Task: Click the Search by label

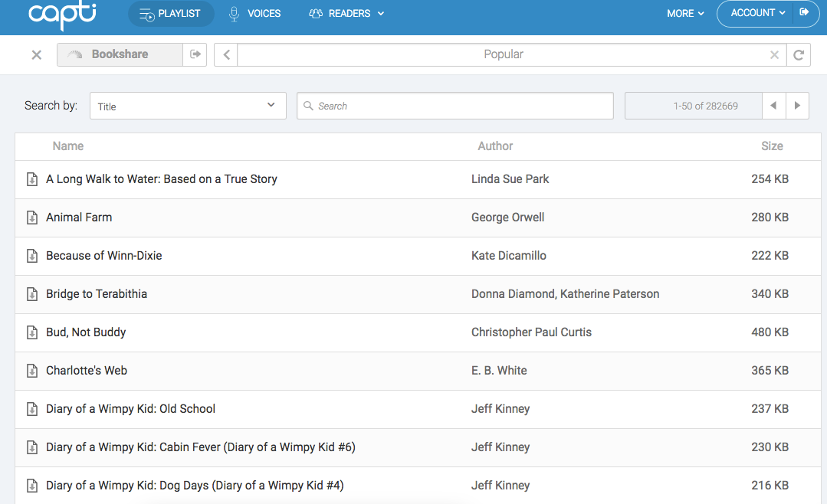Action: point(51,106)
